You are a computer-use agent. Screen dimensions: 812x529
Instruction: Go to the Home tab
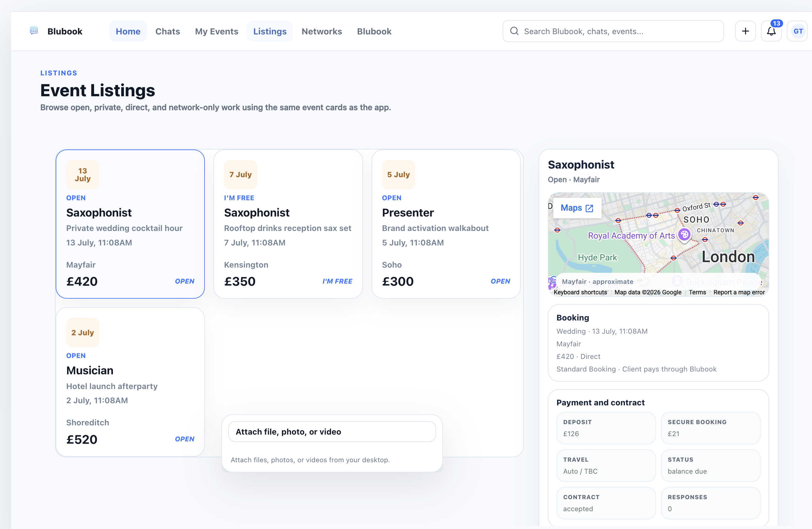click(x=128, y=31)
